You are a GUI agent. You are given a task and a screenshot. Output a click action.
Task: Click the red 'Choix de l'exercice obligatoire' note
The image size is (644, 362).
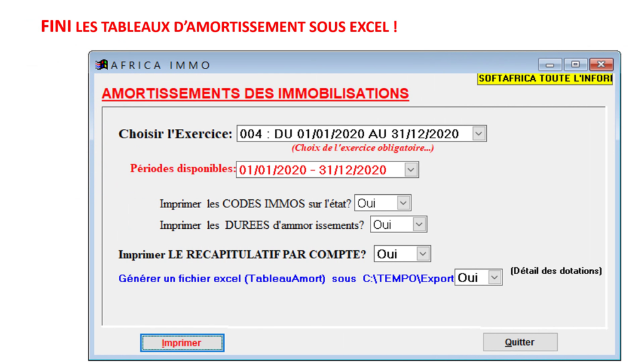click(362, 148)
